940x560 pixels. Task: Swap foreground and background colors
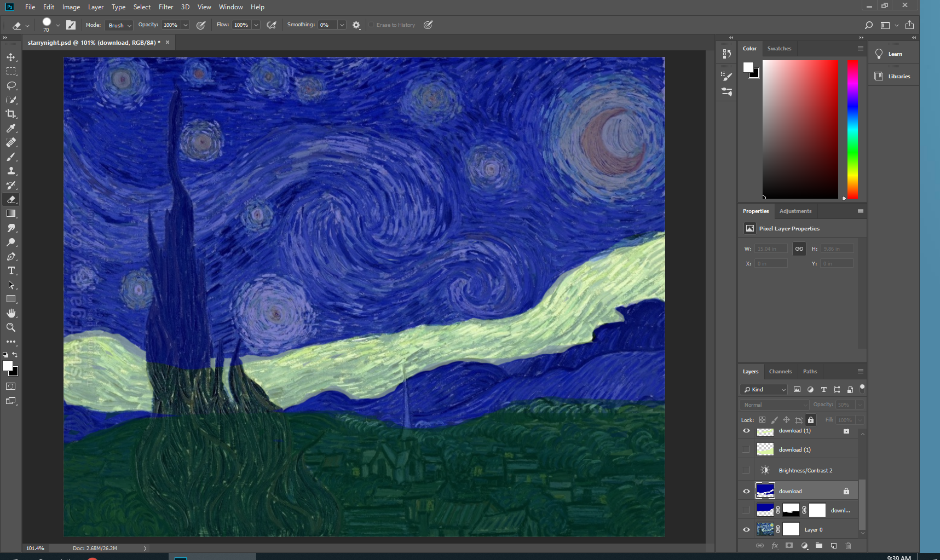(x=15, y=355)
